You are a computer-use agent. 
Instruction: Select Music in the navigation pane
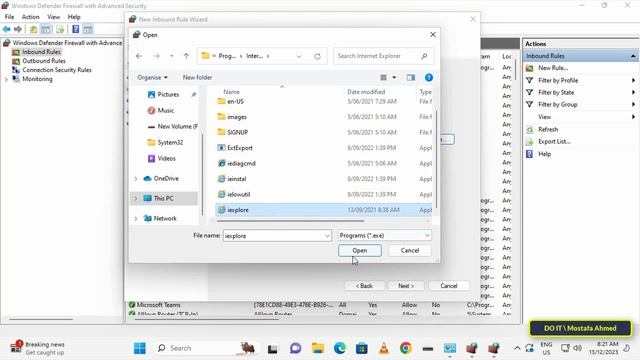coord(165,110)
